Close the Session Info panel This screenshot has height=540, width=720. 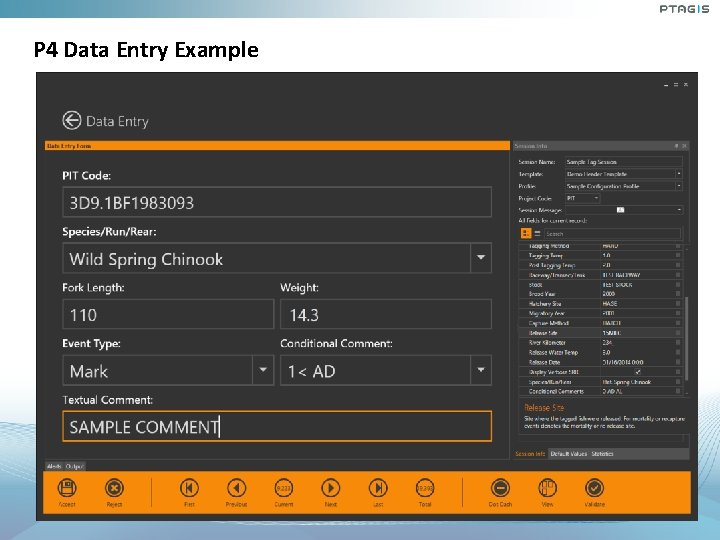684,146
